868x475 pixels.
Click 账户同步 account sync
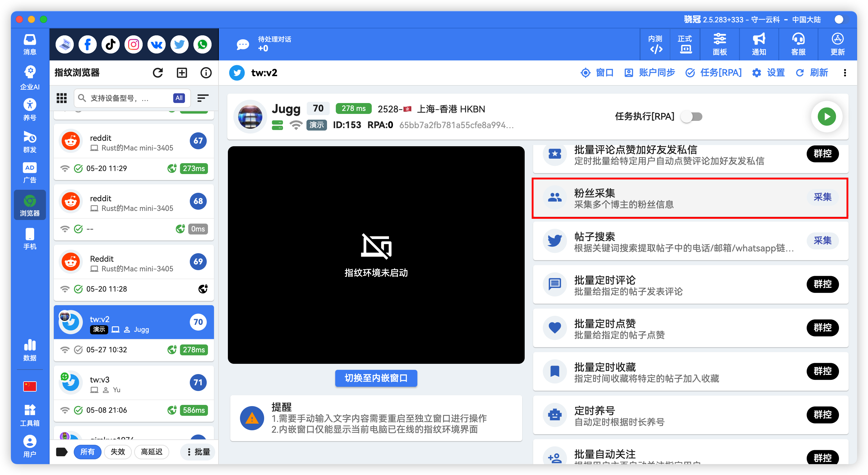[x=649, y=73]
